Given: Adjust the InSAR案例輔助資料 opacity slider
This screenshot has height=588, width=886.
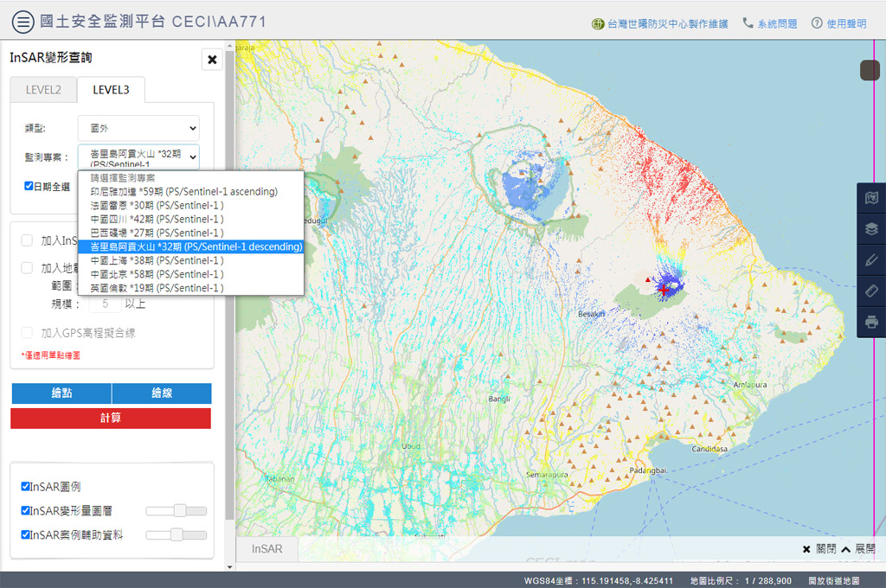Looking at the screenshot, I should (x=177, y=535).
